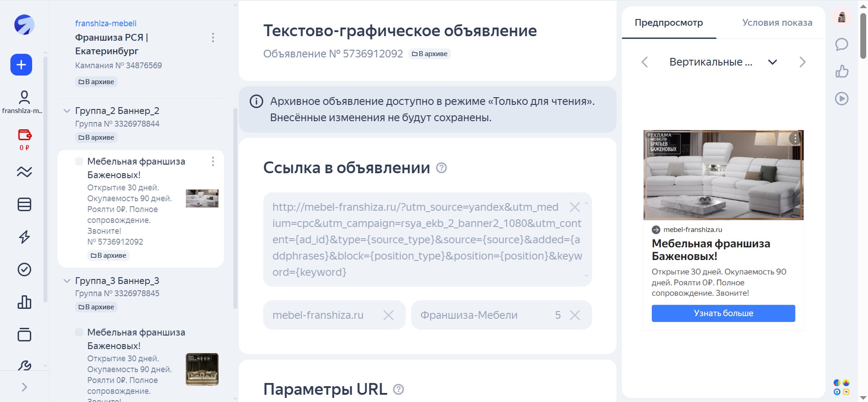Image resolution: width=868 pixels, height=402 pixels.
Task: Open the stacked library icon in sidebar
Action: (x=24, y=335)
